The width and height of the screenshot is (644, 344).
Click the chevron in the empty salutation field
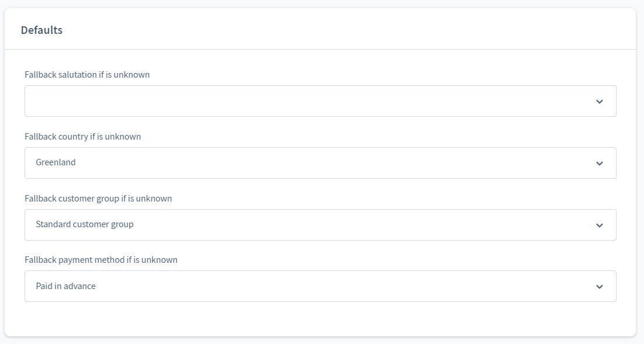(x=599, y=102)
